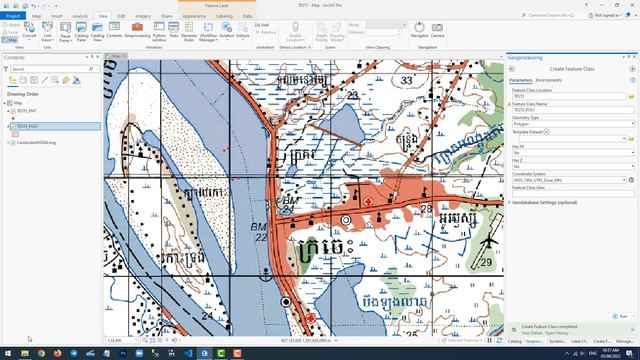Open the Aviation menu
This screenshot has width=640, height=360.
tap(227, 30)
